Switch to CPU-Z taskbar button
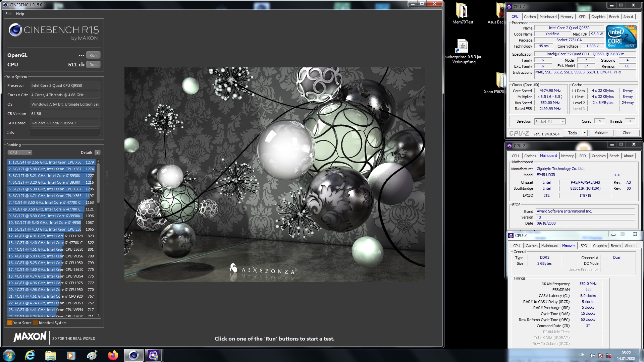 click(x=153, y=355)
